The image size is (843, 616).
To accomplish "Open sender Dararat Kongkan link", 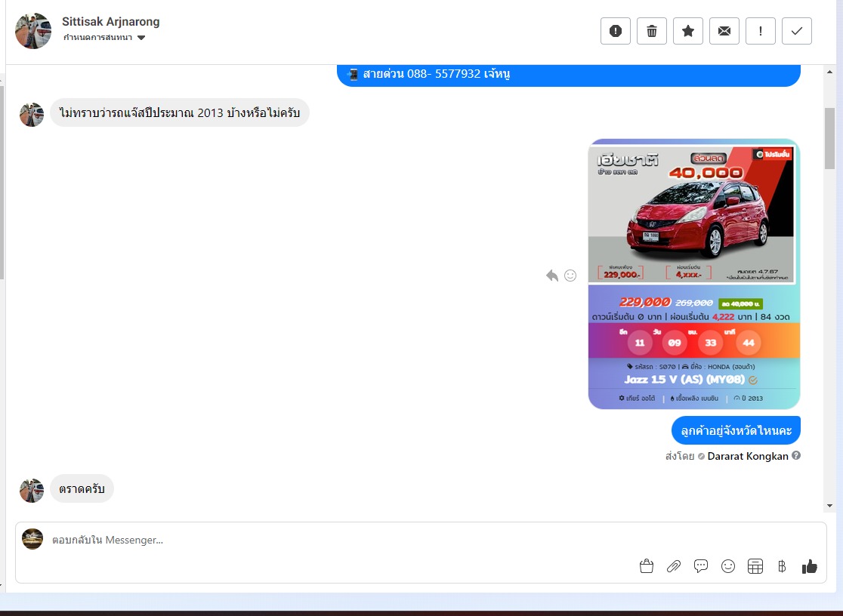I will 747,457.
